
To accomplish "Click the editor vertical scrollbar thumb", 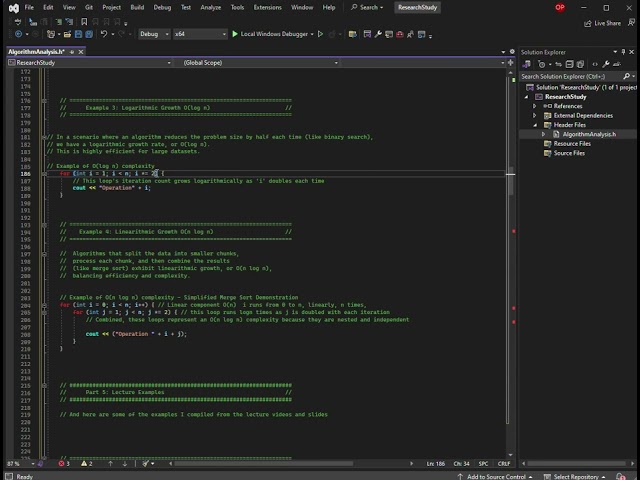I will click(x=510, y=181).
